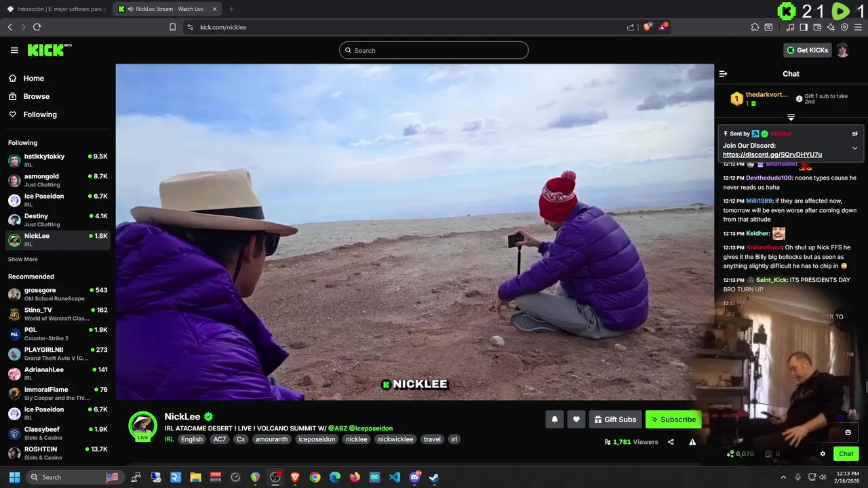Select the English tag
Screen dimensions: 868x488
192,439
